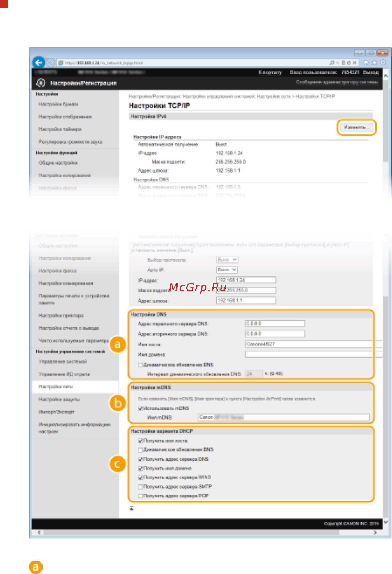The width and height of the screenshot is (392, 574).
Task: Open Настройки таймера in the sidebar
Action: click(x=60, y=129)
